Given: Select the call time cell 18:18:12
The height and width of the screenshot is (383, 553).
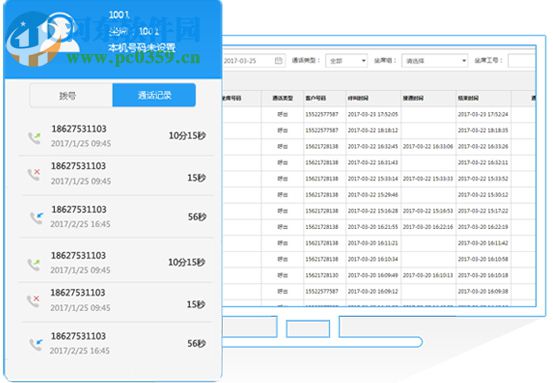Looking at the screenshot, I should point(373,130).
